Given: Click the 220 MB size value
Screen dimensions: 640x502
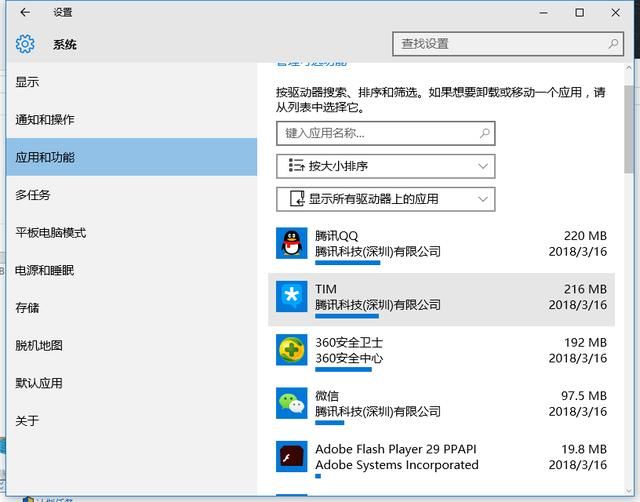Looking at the screenshot, I should pyautogui.click(x=585, y=236).
